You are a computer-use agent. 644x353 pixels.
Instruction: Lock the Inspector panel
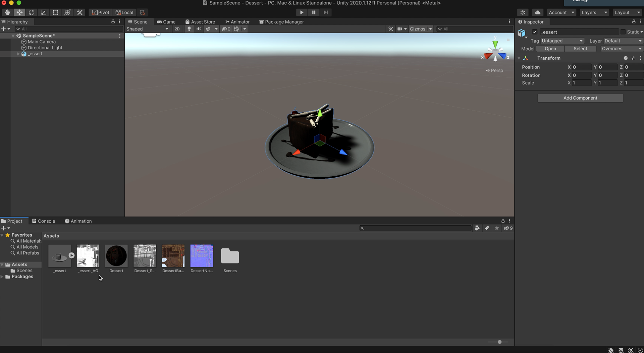coord(634,21)
